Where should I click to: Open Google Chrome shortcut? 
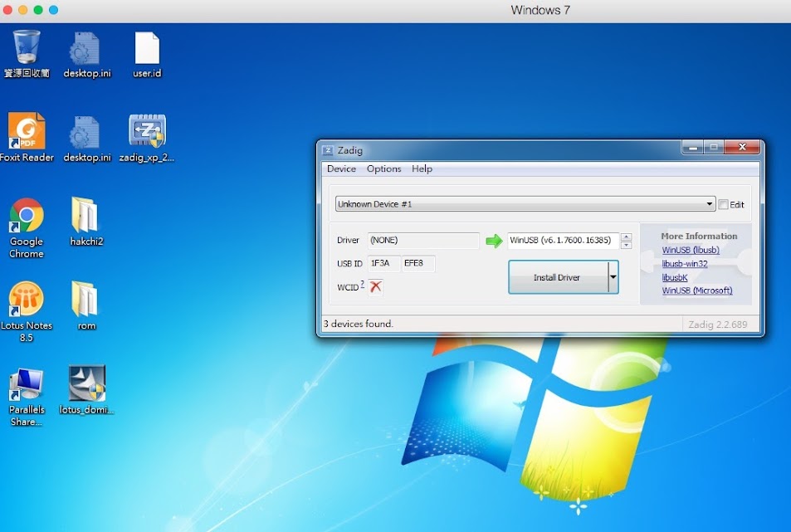coord(27,228)
